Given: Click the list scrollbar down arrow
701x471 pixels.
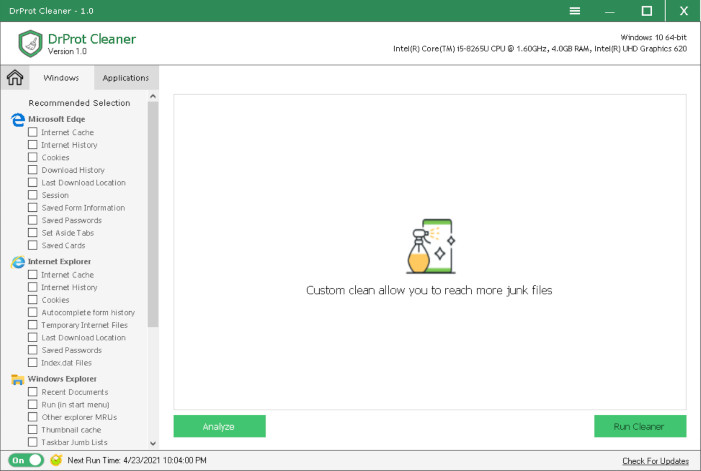Looking at the screenshot, I should 153,443.
